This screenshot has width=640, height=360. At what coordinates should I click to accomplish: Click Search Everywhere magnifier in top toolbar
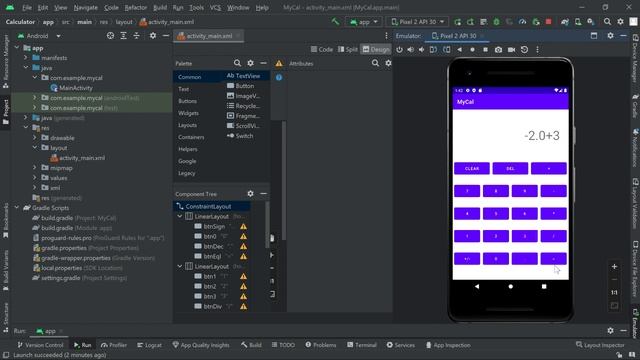(607, 22)
